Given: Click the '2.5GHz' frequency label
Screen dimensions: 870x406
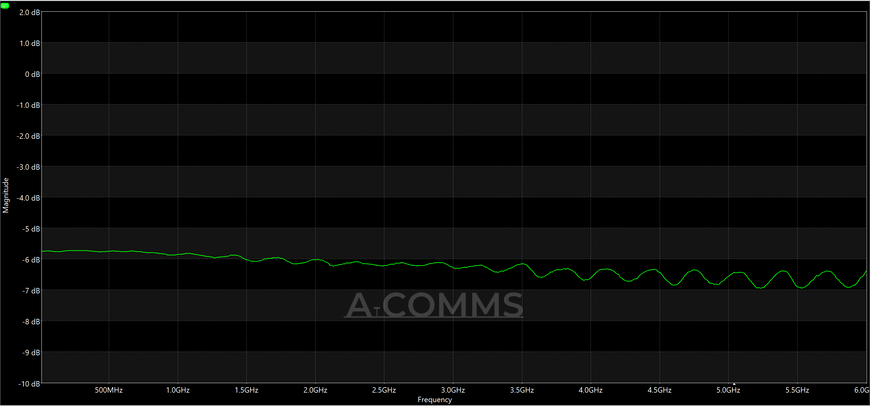Looking at the screenshot, I should (384, 390).
